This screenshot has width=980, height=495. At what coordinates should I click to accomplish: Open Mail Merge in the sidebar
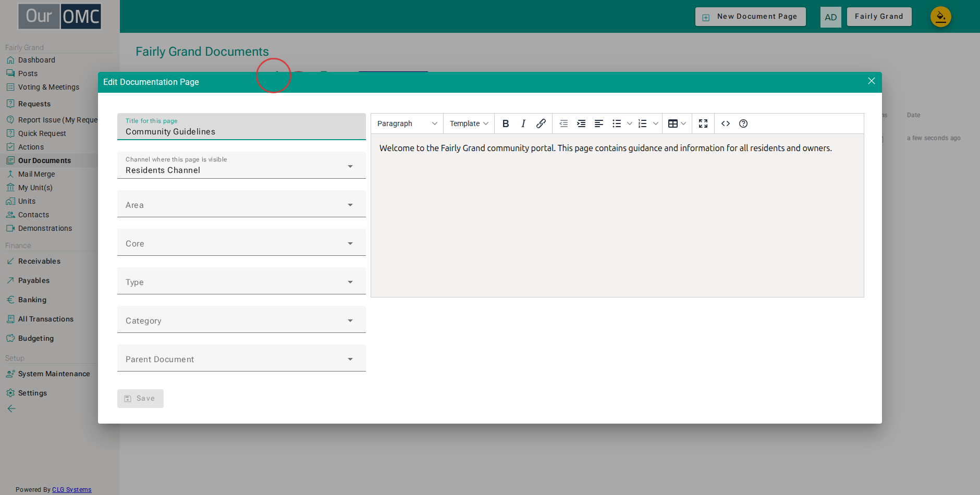tap(36, 174)
